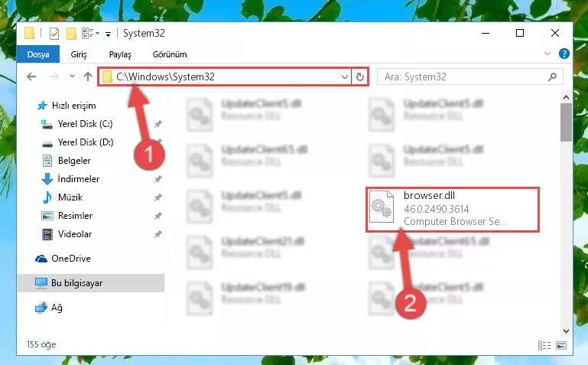This screenshot has height=365, width=588.
Task: Open the blue Help question mark icon
Action: (564, 54)
